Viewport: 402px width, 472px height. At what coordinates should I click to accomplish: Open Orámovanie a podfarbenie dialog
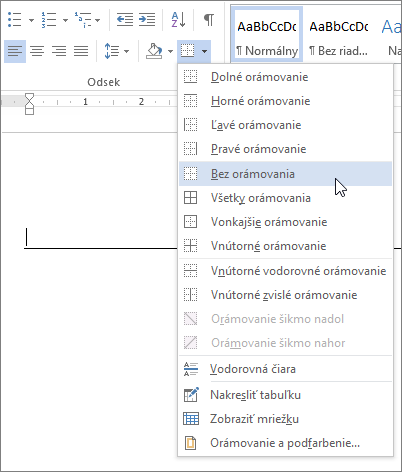coord(285,443)
